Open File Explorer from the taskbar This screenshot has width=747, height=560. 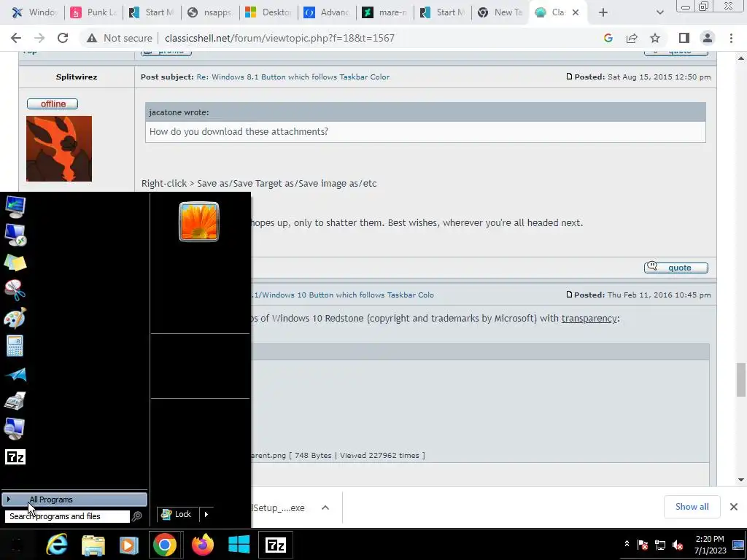click(93, 545)
